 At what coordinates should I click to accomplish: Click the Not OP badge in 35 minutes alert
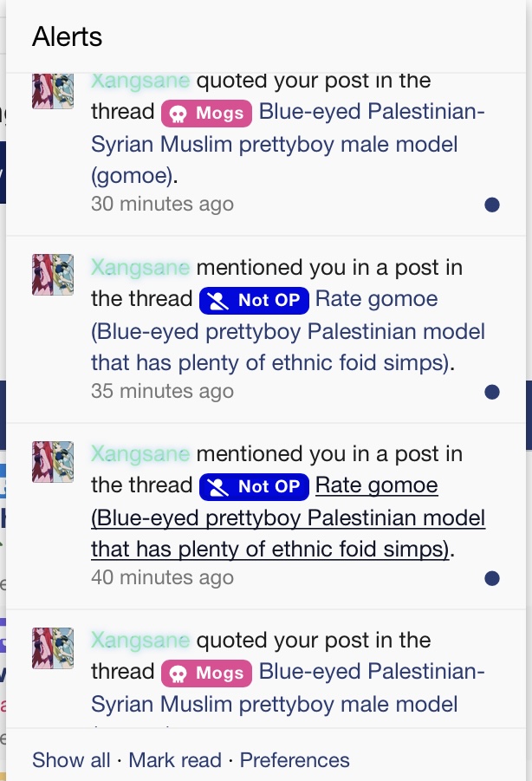click(x=254, y=300)
